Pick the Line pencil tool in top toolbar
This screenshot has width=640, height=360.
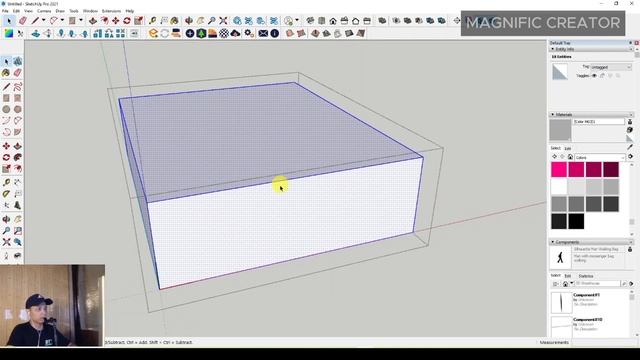click(36, 20)
